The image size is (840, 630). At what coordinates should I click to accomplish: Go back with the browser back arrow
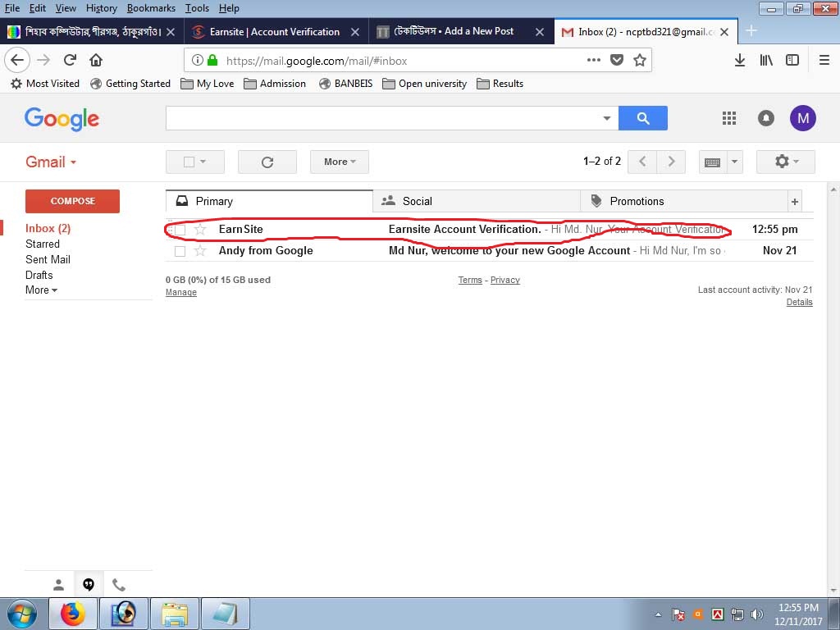tap(17, 60)
